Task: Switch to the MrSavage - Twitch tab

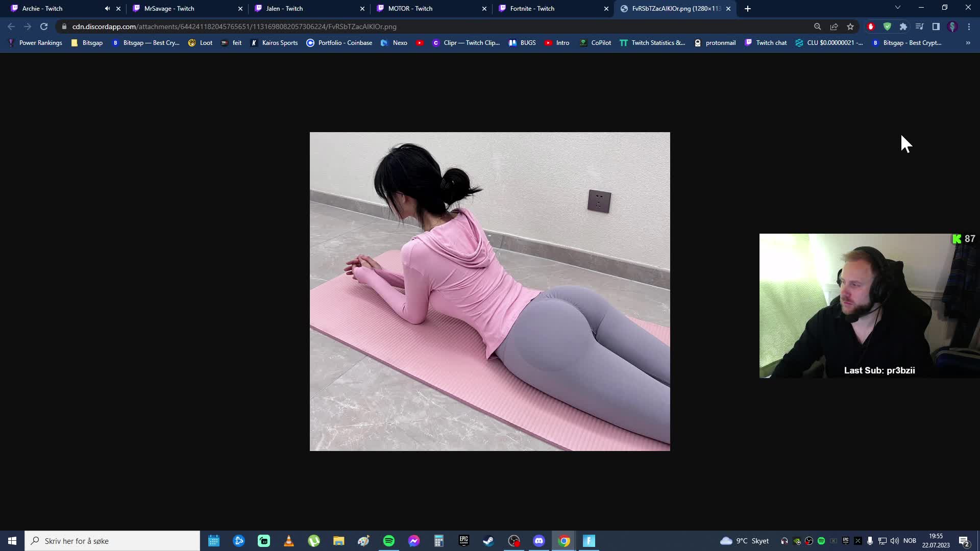Action: tap(187, 9)
